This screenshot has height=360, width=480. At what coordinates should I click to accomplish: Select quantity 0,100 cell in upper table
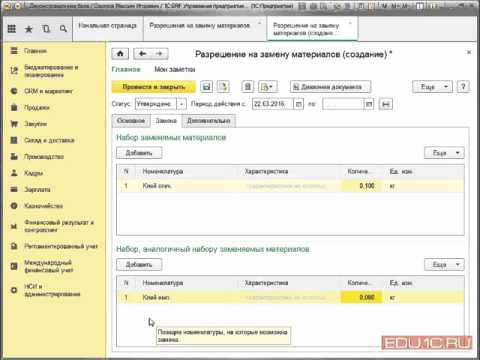point(360,186)
